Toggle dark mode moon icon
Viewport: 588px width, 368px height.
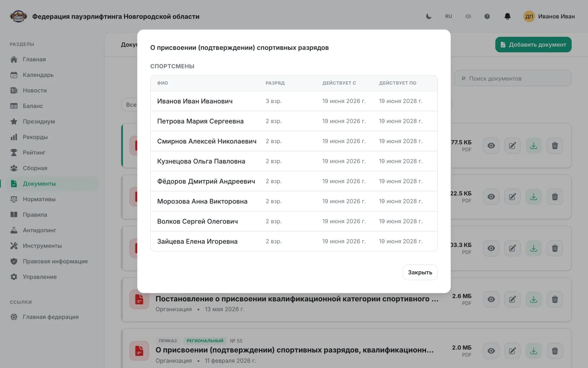[429, 16]
